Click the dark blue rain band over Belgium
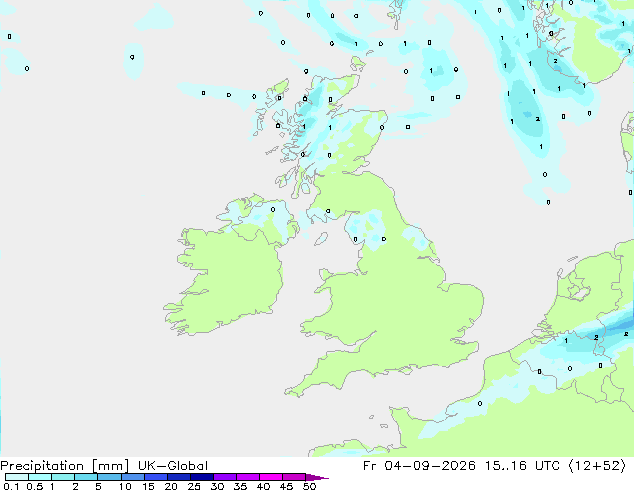This screenshot has height=490, width=634. [x=619, y=323]
